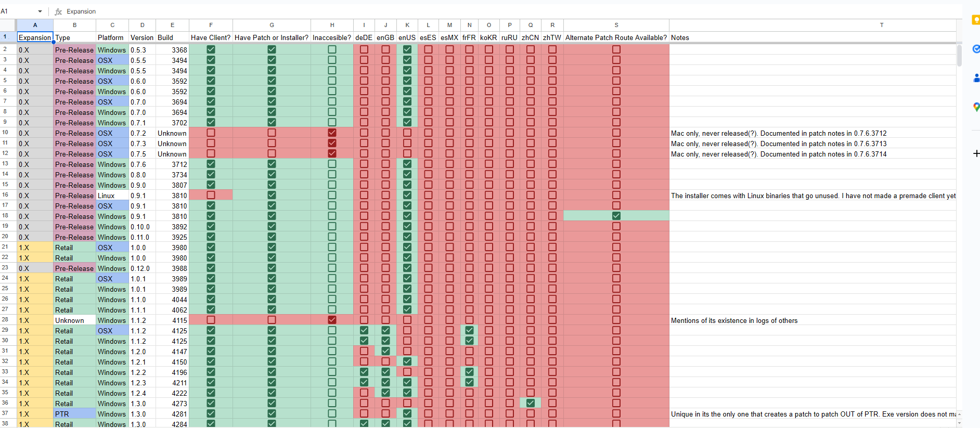Open Google Tasks side panel icon
The image size is (980, 428).
coord(976,49)
